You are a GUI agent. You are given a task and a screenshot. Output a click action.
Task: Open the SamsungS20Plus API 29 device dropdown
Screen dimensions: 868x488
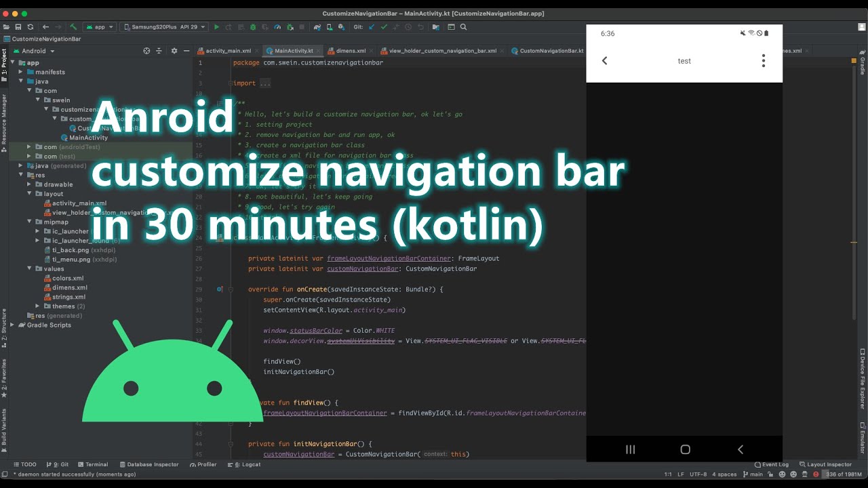click(x=163, y=27)
